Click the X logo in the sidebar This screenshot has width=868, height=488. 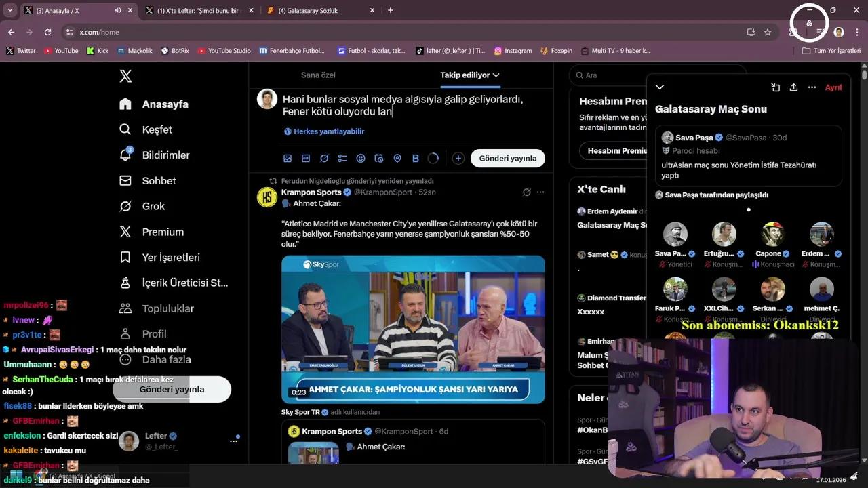(x=125, y=76)
